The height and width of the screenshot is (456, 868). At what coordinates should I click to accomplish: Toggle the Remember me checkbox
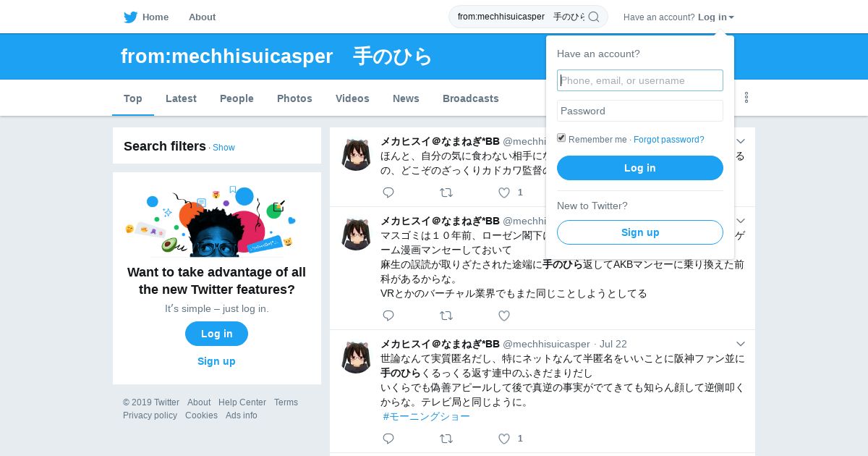click(561, 138)
